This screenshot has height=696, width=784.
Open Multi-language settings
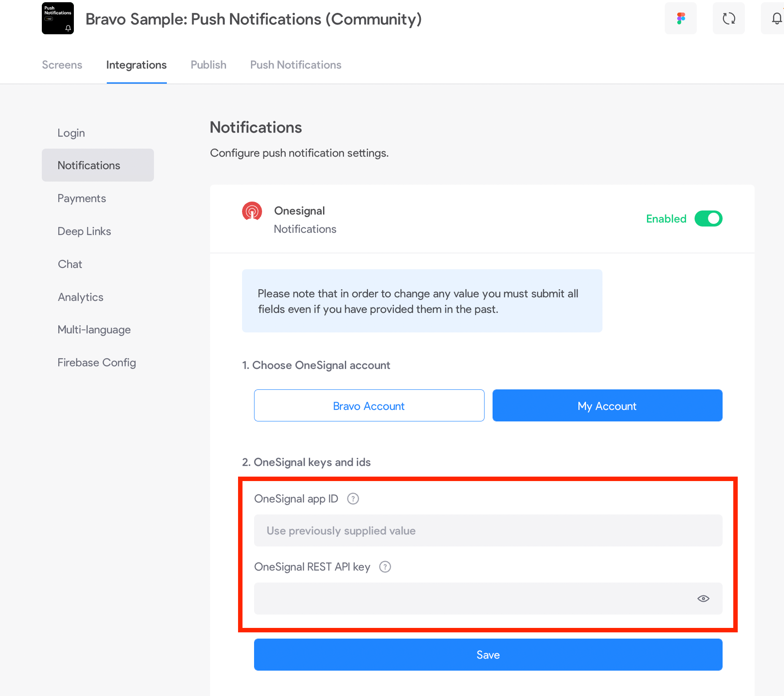[98, 329]
